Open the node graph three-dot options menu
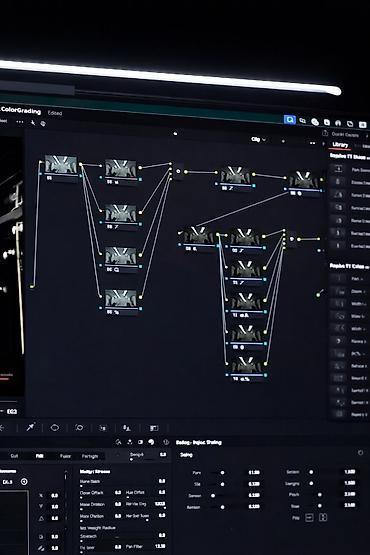 312,143
